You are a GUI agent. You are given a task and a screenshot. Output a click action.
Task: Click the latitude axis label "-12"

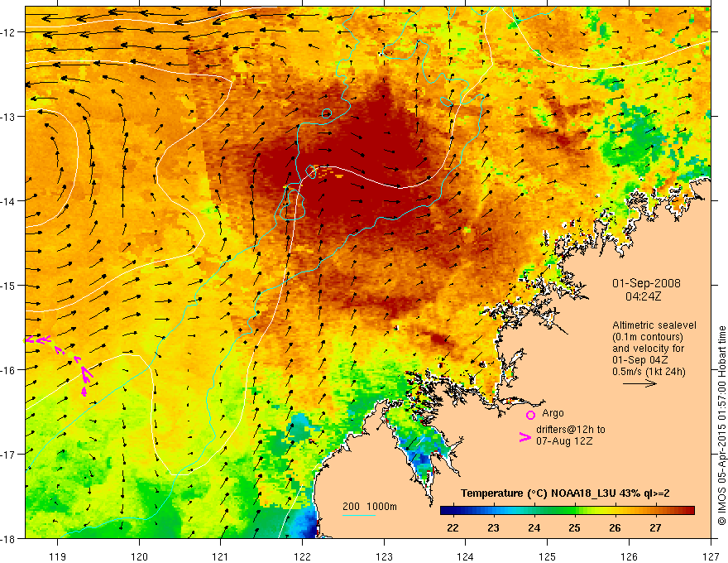[8, 32]
